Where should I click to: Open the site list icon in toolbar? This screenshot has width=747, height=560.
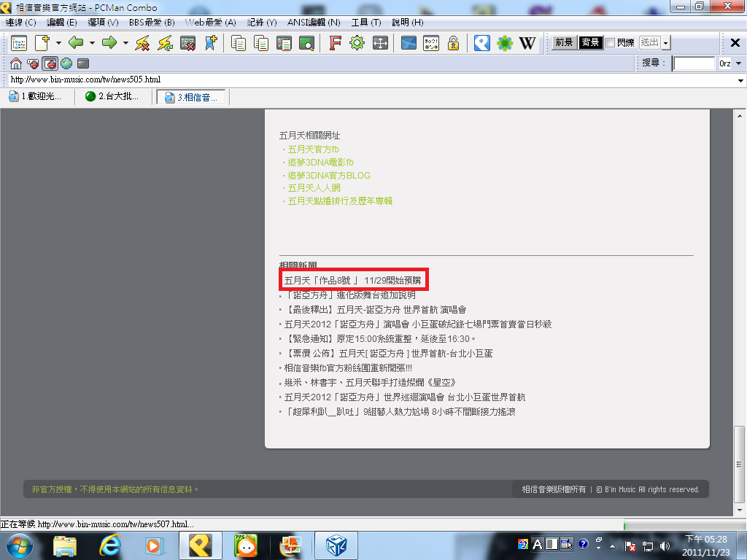[19, 43]
